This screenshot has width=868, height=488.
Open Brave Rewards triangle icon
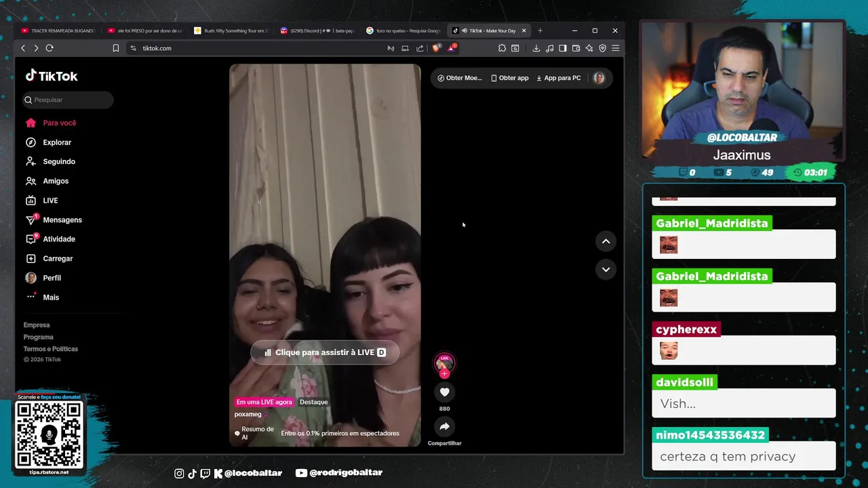point(451,48)
